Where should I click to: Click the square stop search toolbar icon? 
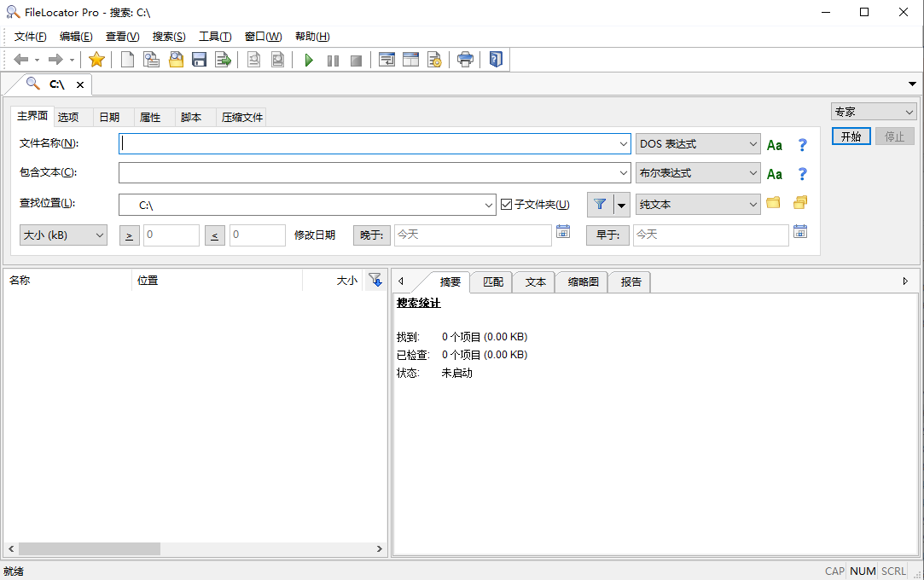click(356, 60)
